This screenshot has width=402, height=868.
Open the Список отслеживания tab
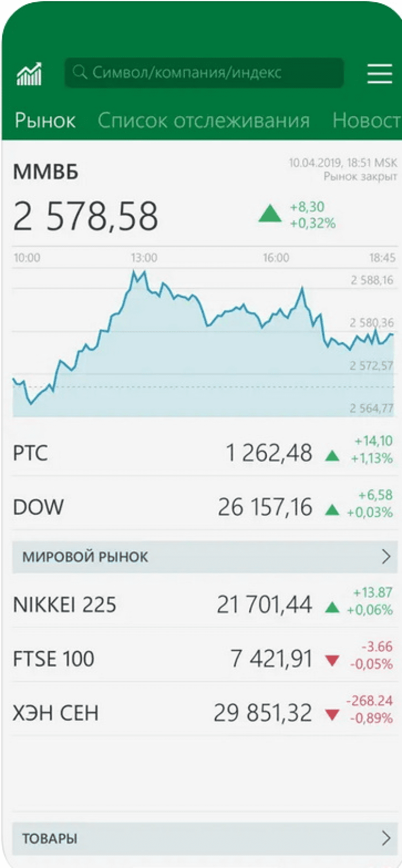coord(204,121)
